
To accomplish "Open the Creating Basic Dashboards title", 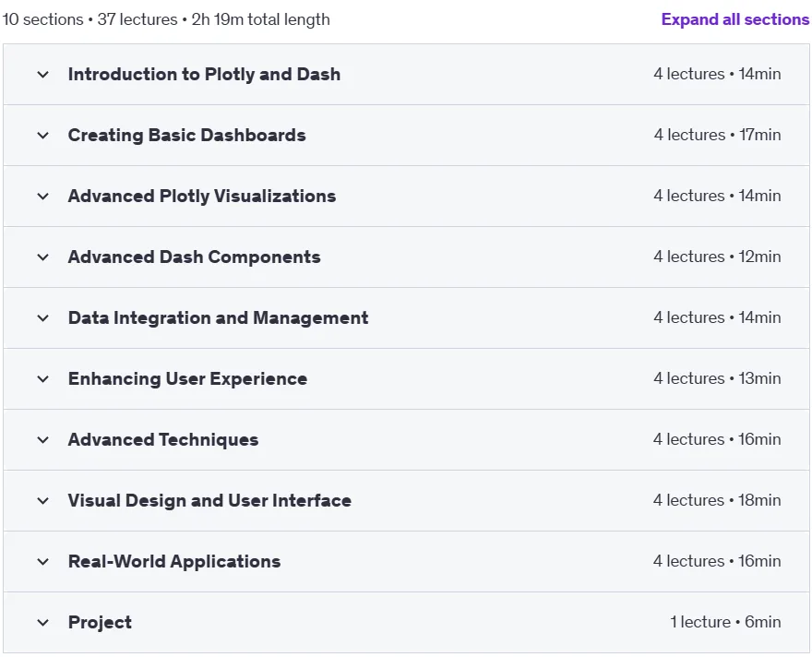I will (x=187, y=135).
